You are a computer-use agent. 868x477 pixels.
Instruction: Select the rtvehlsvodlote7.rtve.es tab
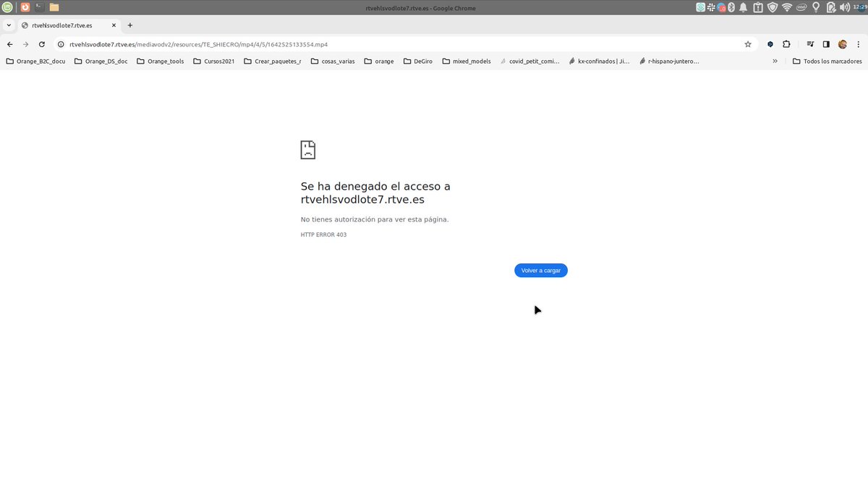click(x=69, y=25)
